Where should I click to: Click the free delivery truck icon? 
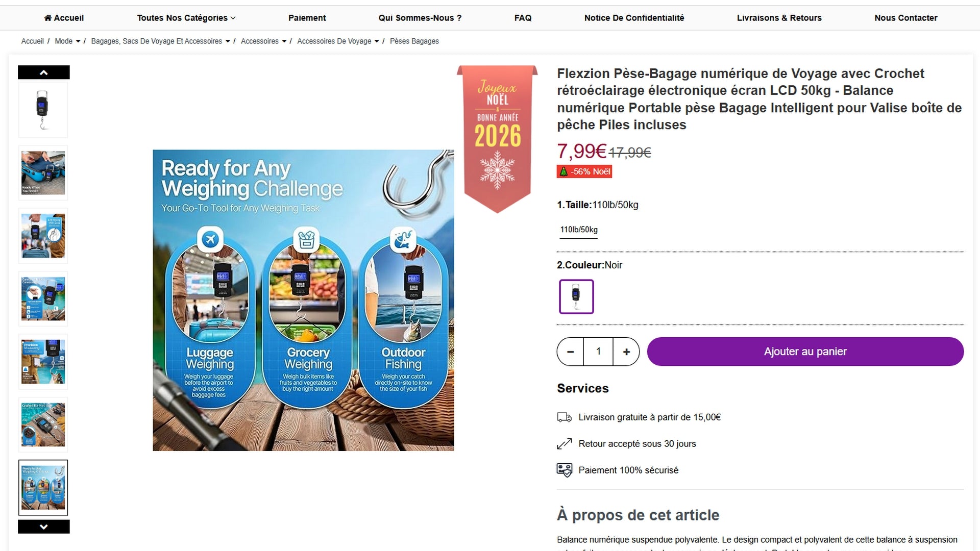click(564, 417)
